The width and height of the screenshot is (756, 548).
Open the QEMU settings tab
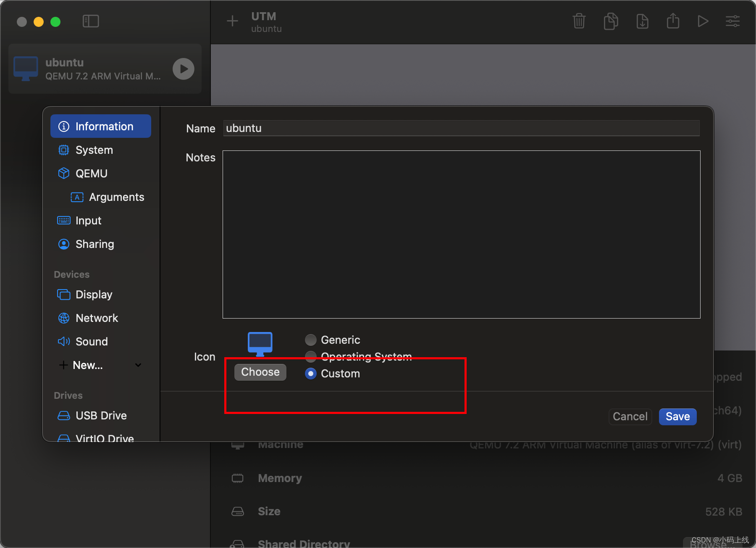coord(101,174)
